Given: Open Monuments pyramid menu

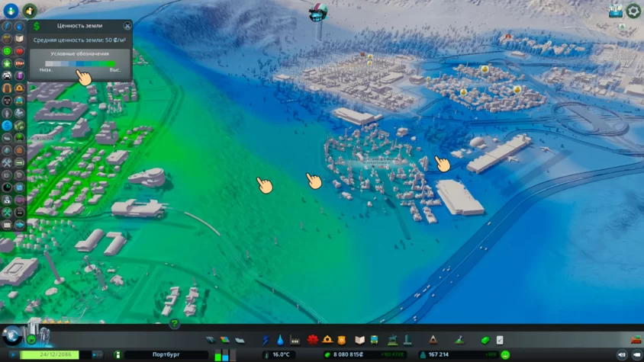Looking at the screenshot, I should [x=433, y=340].
